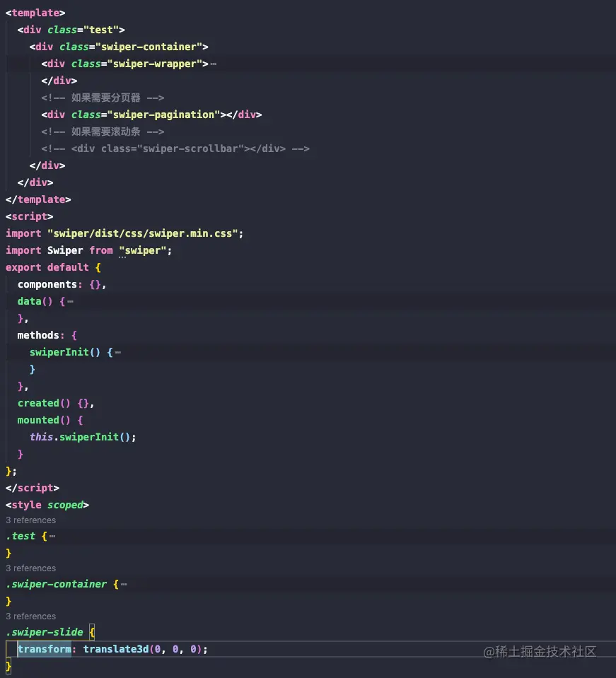Click the 'created() {},' line
The height and width of the screenshot is (678, 616).
(56, 403)
